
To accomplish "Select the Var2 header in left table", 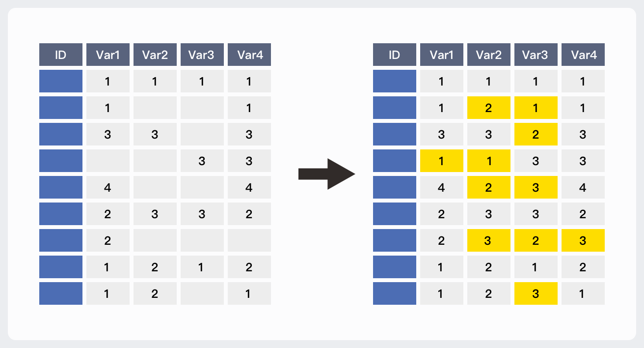I will [x=155, y=55].
